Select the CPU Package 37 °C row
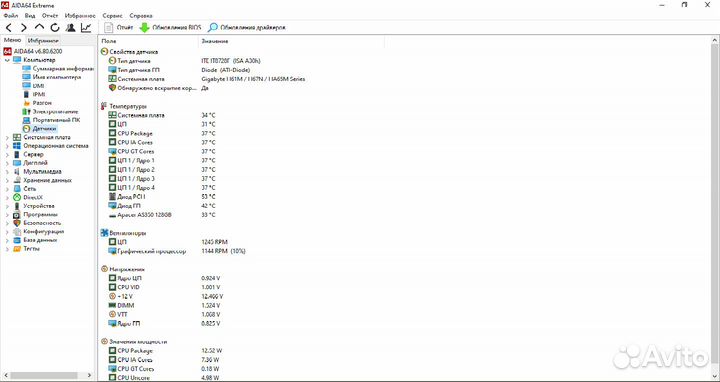 [162, 134]
